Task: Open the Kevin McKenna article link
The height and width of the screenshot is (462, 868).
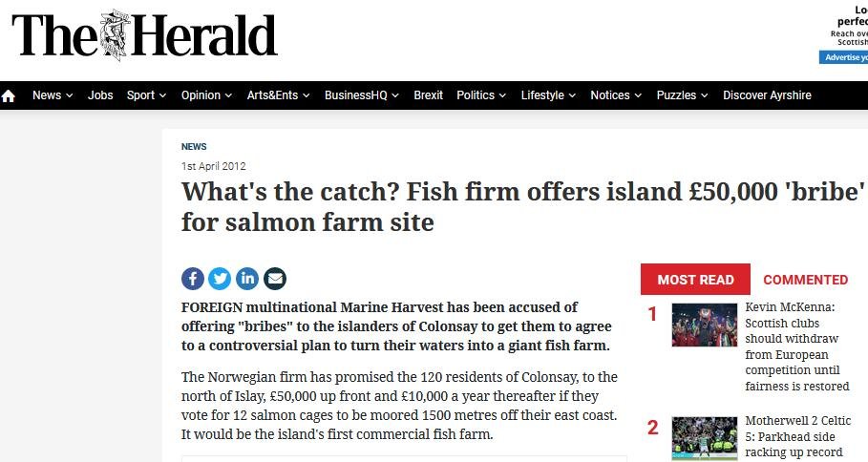Action: pyautogui.click(x=796, y=346)
